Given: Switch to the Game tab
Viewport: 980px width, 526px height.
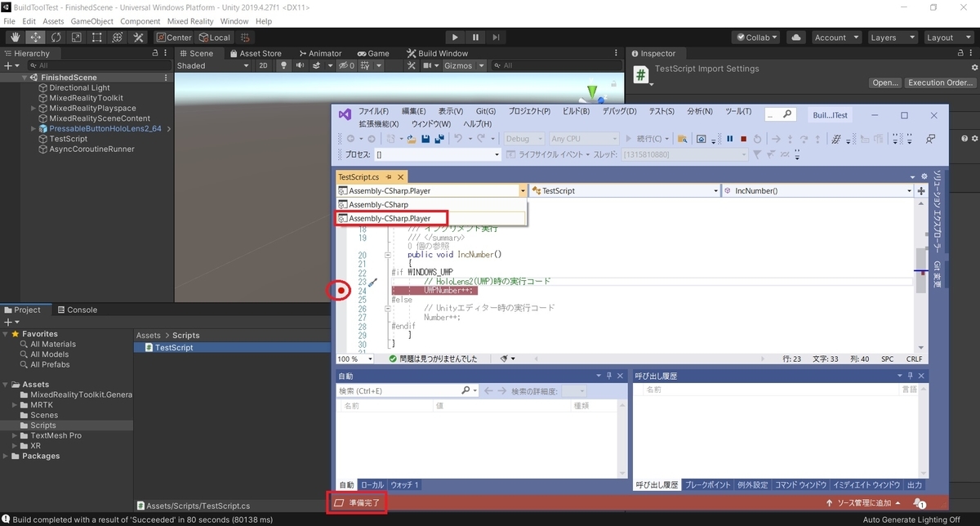Looking at the screenshot, I should 372,53.
